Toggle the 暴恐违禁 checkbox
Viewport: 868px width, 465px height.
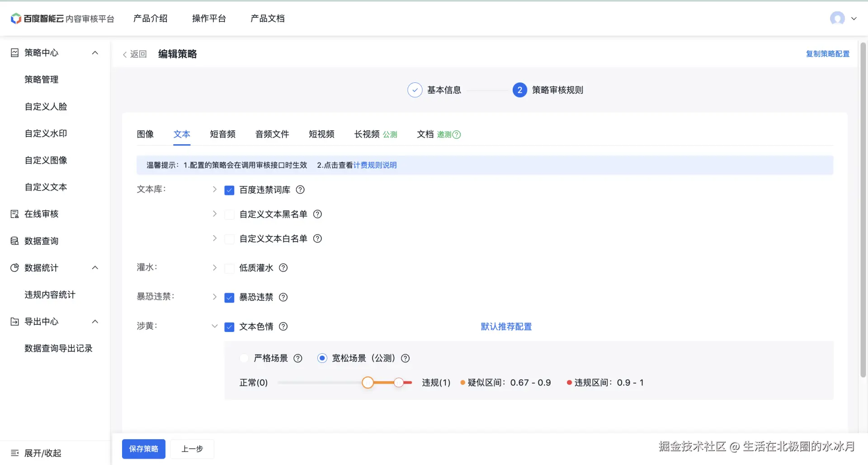(230, 298)
